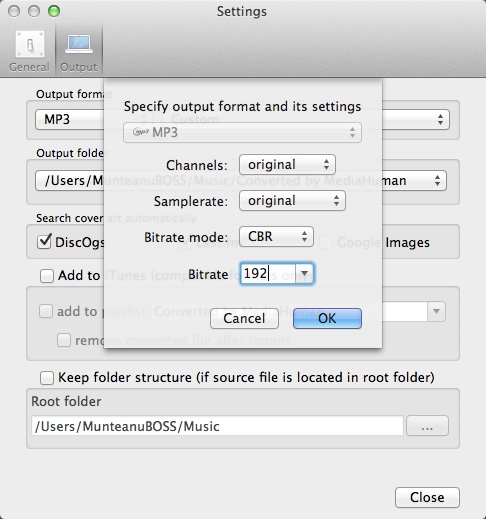
Task: Enable Add to iTunes checkbox
Action: (47, 276)
